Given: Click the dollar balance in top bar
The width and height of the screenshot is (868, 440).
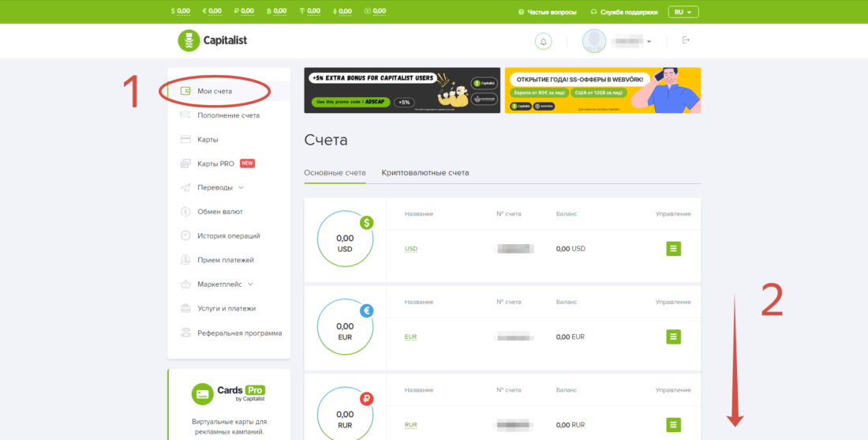Looking at the screenshot, I should click(181, 11).
